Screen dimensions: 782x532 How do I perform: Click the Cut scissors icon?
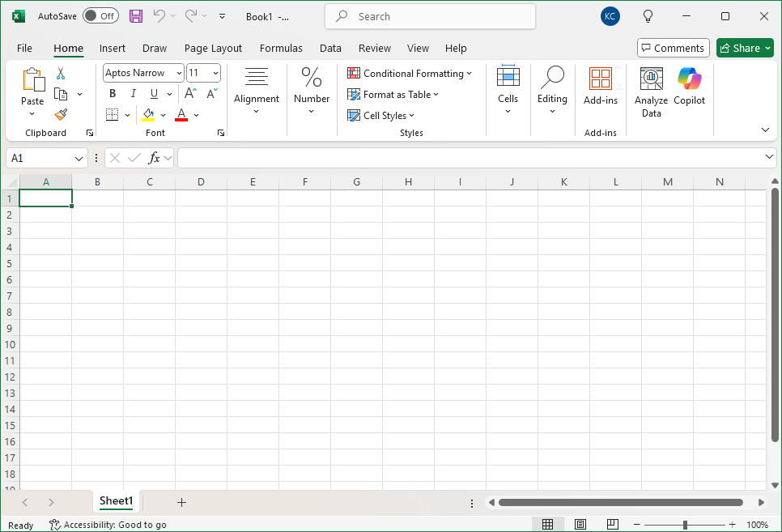(x=61, y=74)
